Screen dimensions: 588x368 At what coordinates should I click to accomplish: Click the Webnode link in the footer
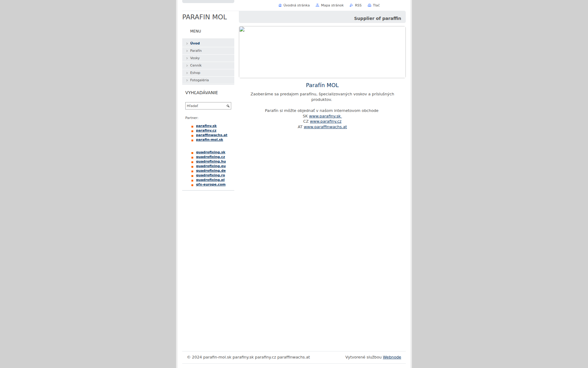(392, 357)
